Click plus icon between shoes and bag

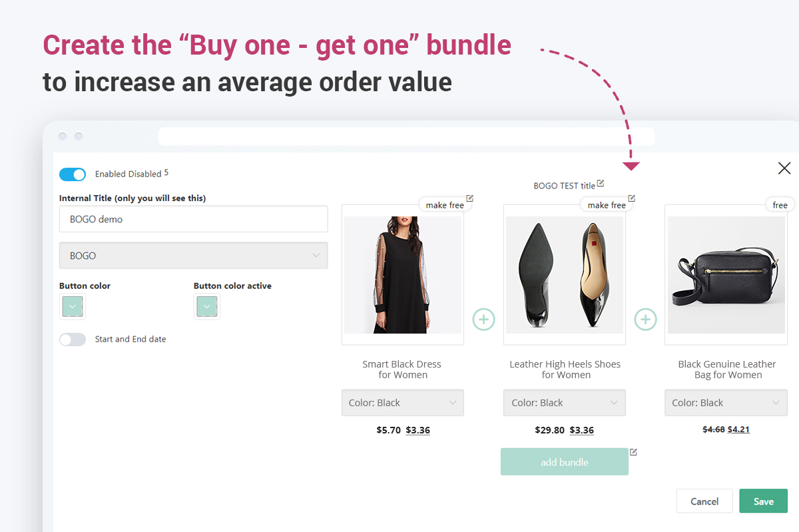[645, 320]
